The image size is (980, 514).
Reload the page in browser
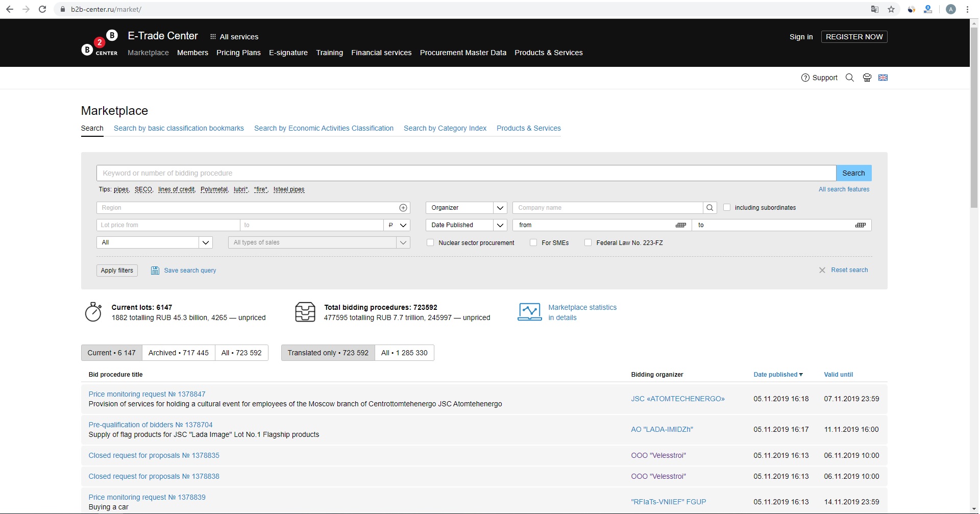pyautogui.click(x=43, y=9)
